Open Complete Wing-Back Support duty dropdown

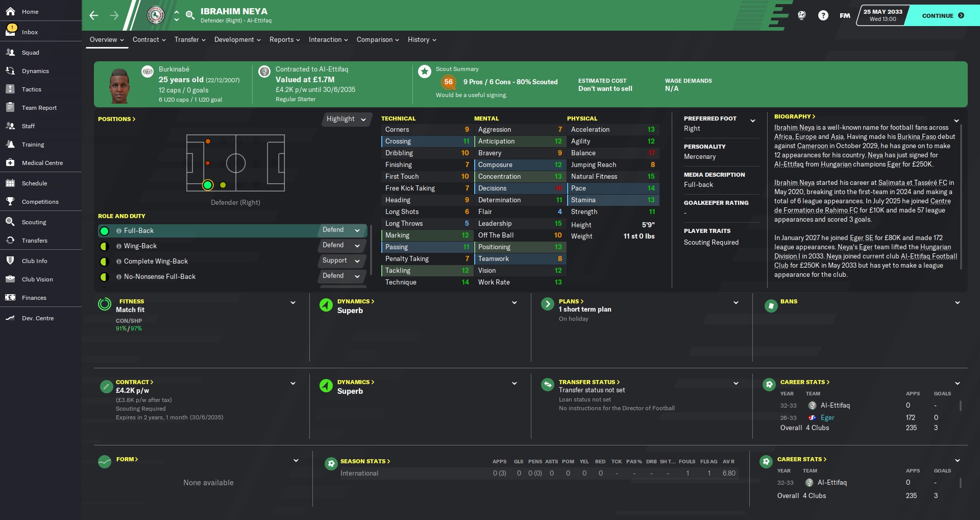341,261
